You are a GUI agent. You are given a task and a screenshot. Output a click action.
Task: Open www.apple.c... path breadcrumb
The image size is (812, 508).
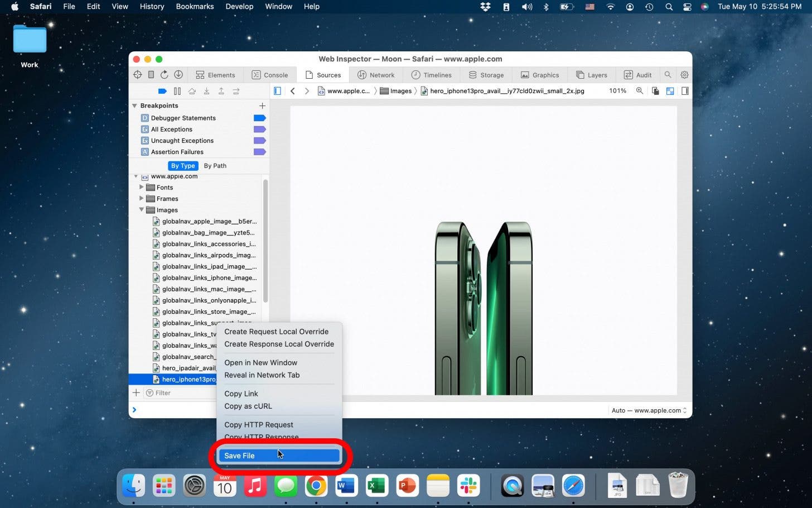[344, 91]
